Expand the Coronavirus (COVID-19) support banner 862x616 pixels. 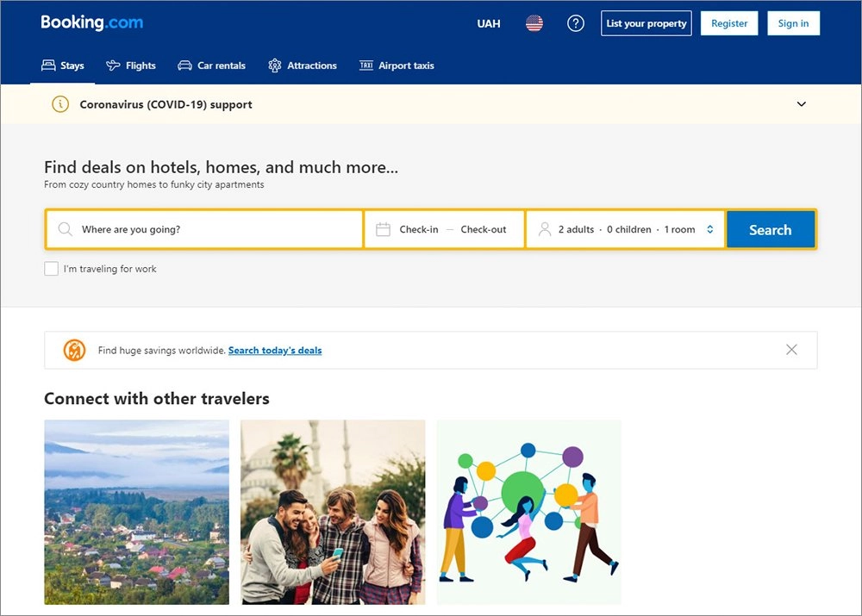tap(802, 104)
